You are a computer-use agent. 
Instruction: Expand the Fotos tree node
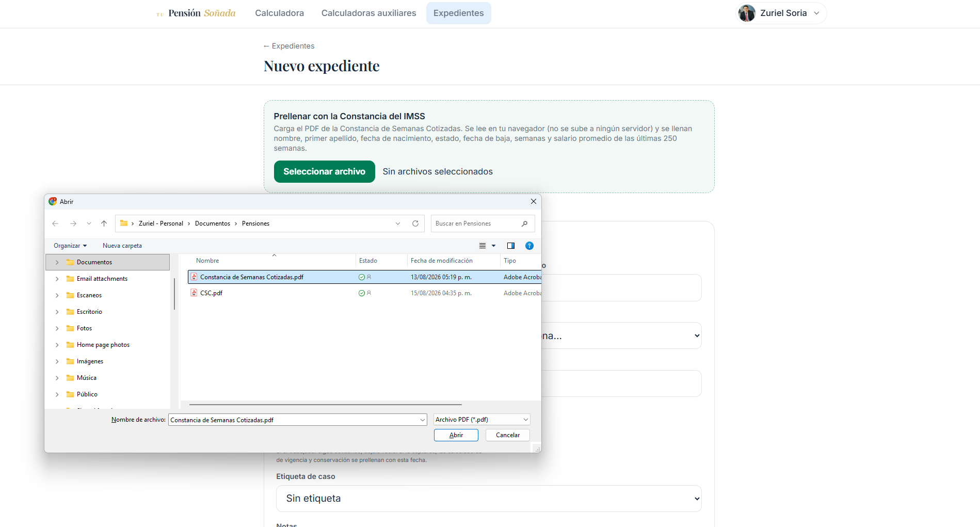click(57, 328)
